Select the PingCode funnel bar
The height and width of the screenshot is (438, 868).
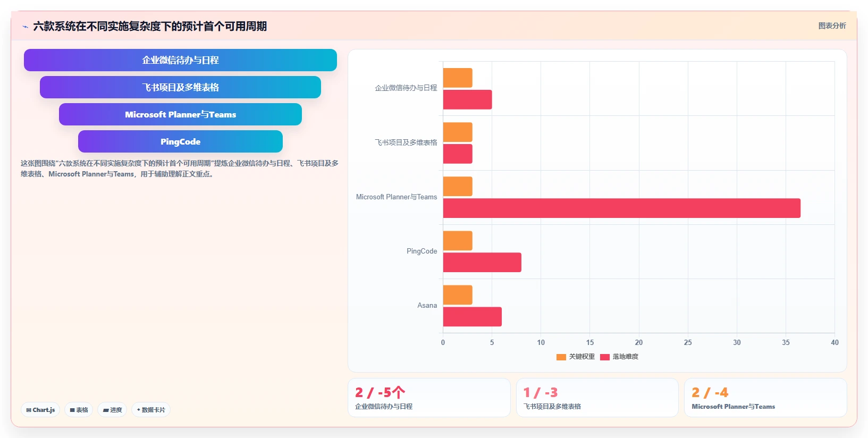(x=180, y=141)
